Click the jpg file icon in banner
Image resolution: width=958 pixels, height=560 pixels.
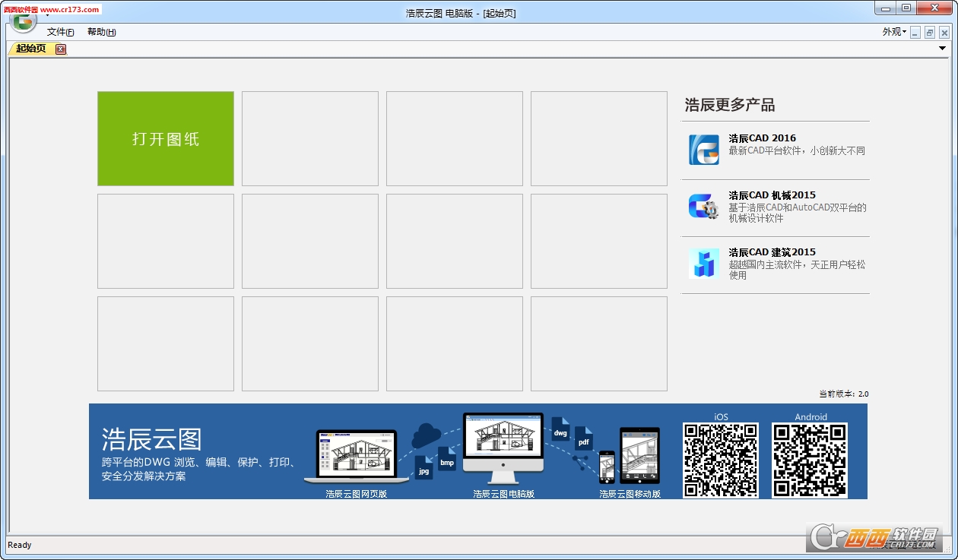(423, 468)
